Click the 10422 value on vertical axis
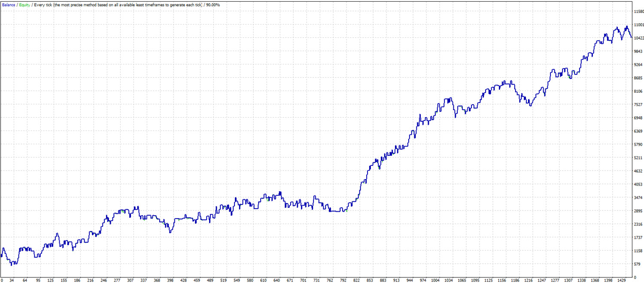The image size is (644, 283). point(638,38)
